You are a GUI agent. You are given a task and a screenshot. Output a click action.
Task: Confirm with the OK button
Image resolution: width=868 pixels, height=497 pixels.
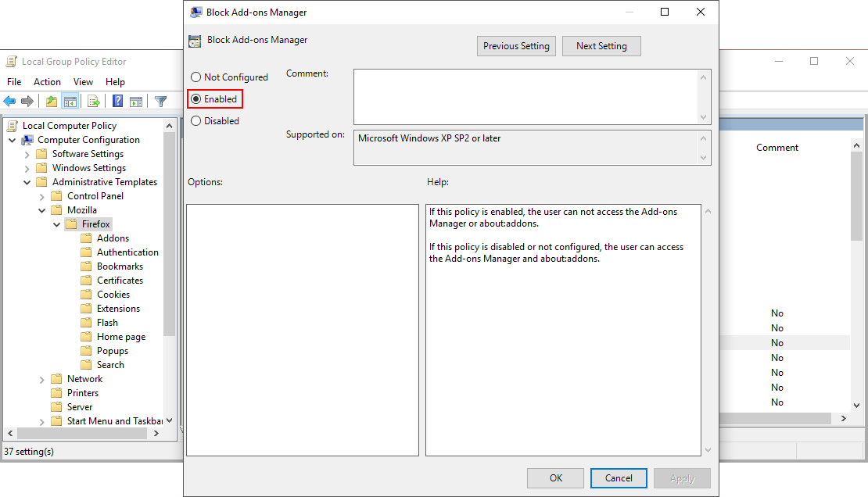[555, 478]
